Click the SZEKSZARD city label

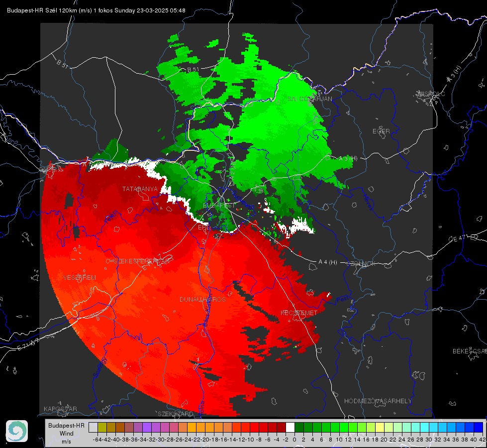tap(176, 414)
